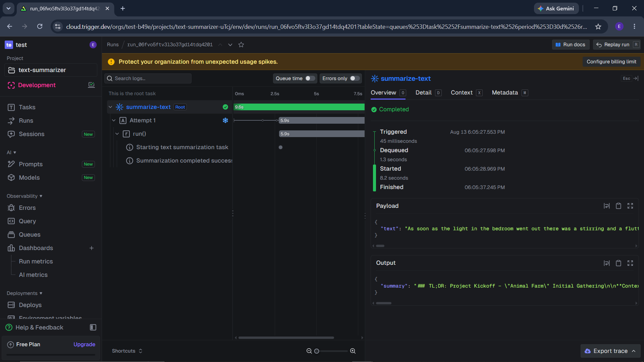Switch to Metadata tab
This screenshot has height=362, width=644.
pos(510,93)
